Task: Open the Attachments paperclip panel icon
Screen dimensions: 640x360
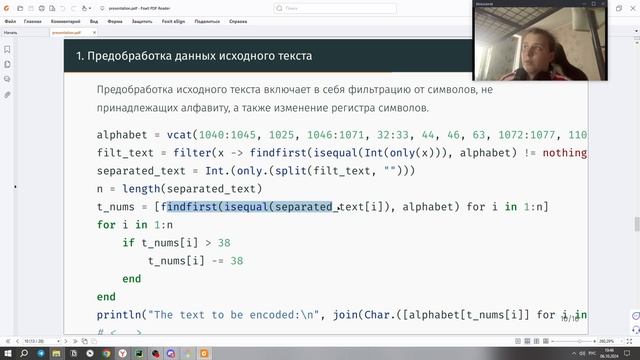Action: (7, 95)
